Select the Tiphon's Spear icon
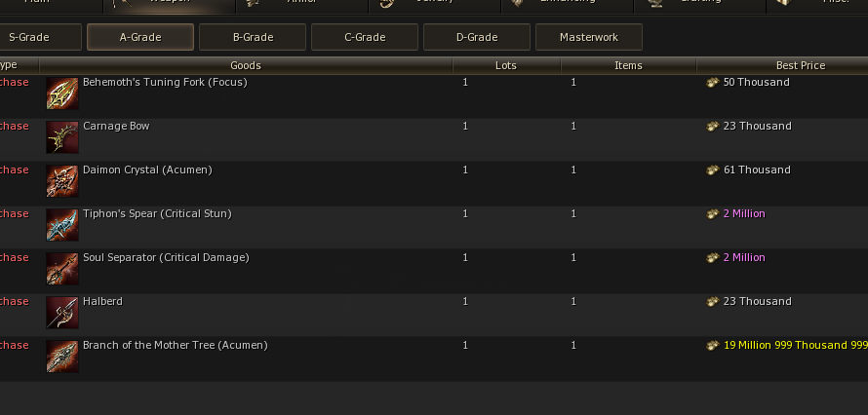 (x=62, y=225)
